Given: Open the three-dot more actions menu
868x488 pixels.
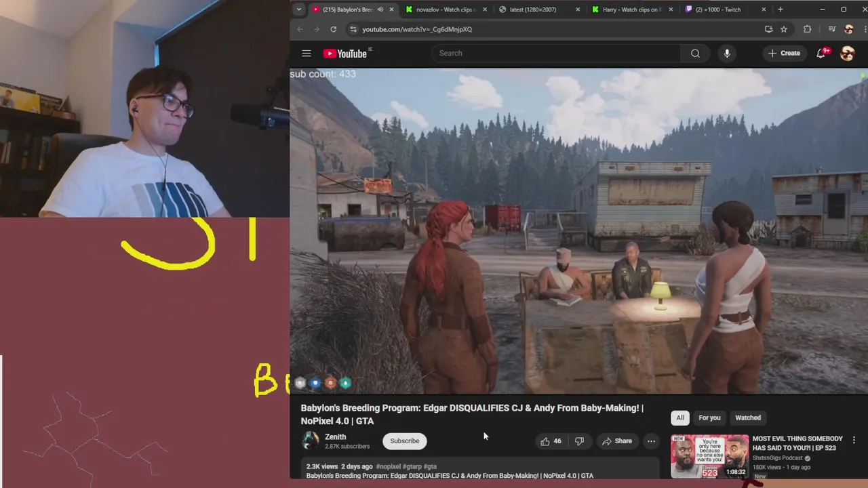Looking at the screenshot, I should 651,441.
